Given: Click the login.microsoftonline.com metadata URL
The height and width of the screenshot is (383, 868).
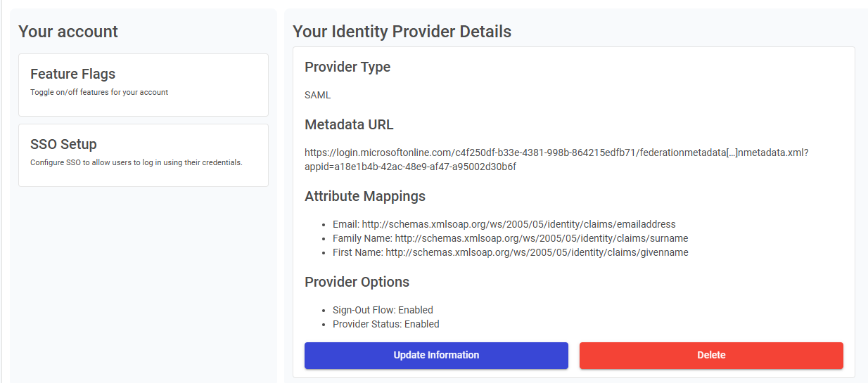Looking at the screenshot, I should (x=556, y=152).
